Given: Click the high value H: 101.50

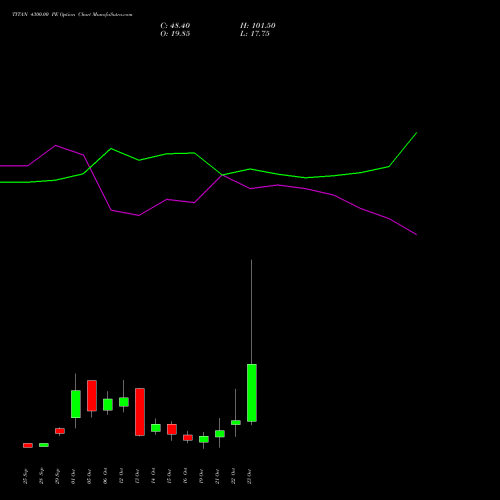Looking at the screenshot, I should [x=258, y=26].
